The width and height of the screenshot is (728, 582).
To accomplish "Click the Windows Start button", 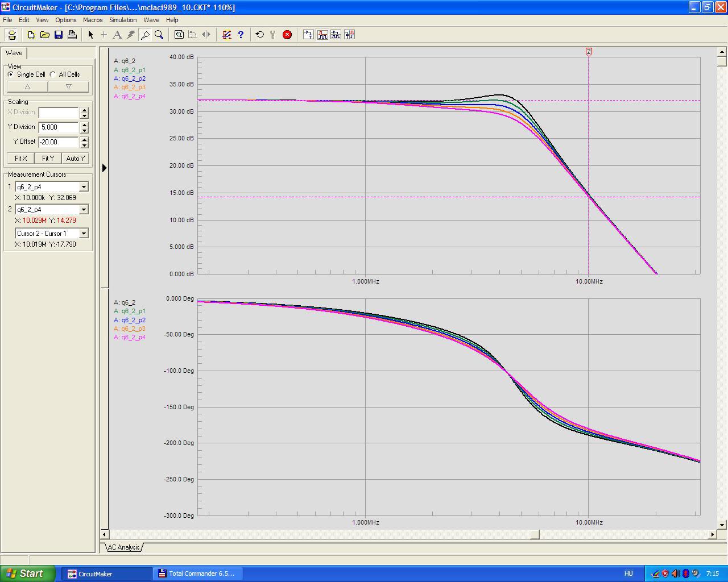I will [27, 573].
